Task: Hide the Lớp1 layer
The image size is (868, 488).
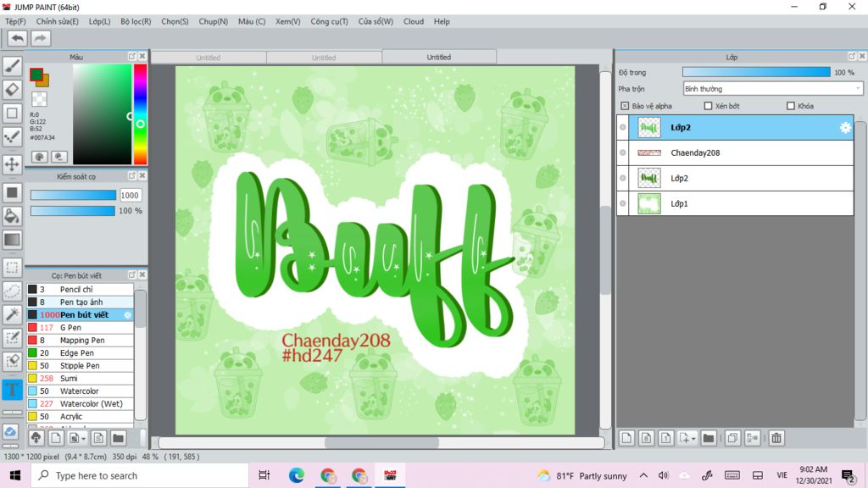Action: click(623, 203)
